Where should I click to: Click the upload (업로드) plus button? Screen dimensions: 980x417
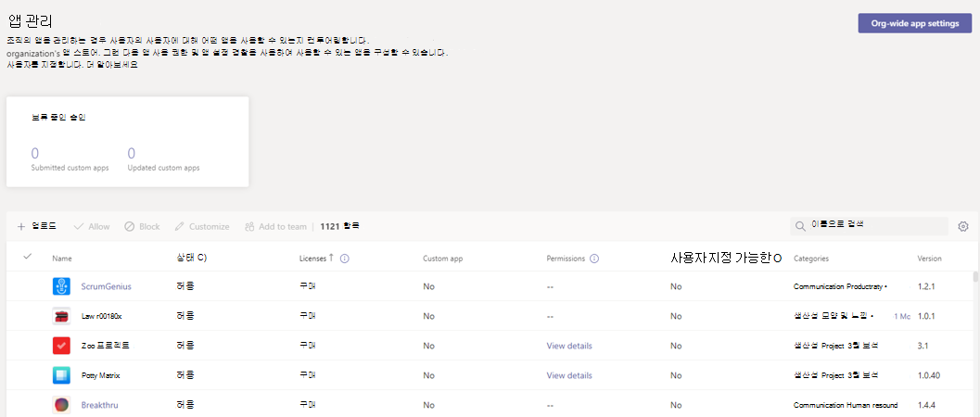[37, 227]
